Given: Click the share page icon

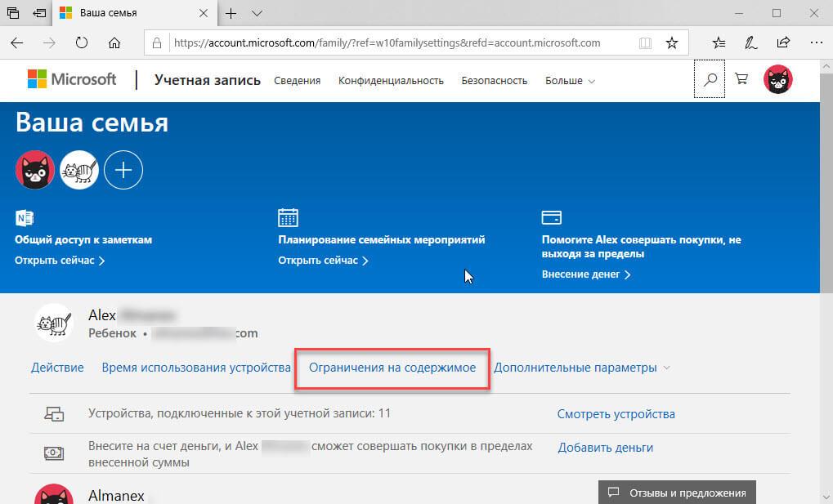Looking at the screenshot, I should coord(783,42).
